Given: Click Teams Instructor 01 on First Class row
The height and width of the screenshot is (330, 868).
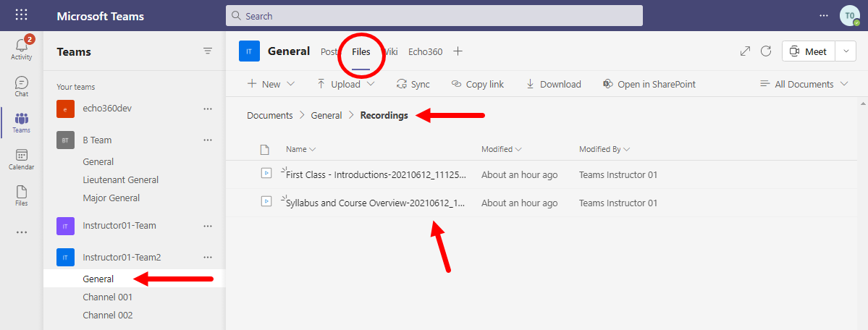Looking at the screenshot, I should point(618,175).
